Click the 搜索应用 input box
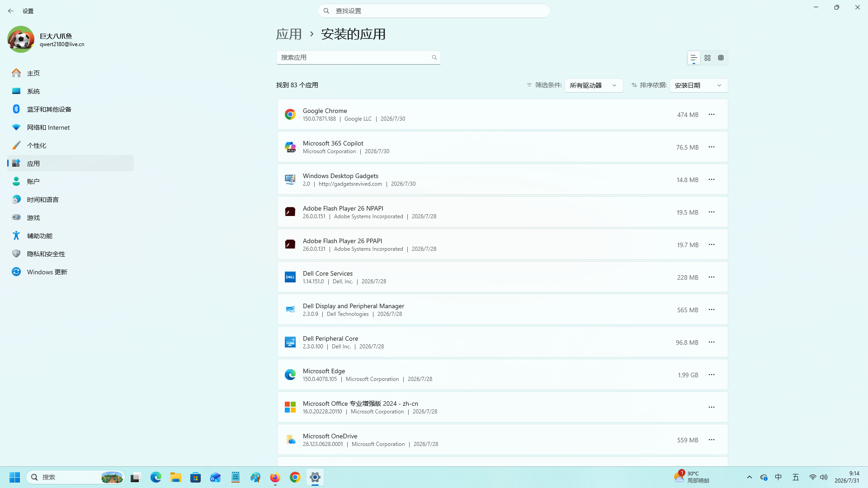 359,57
